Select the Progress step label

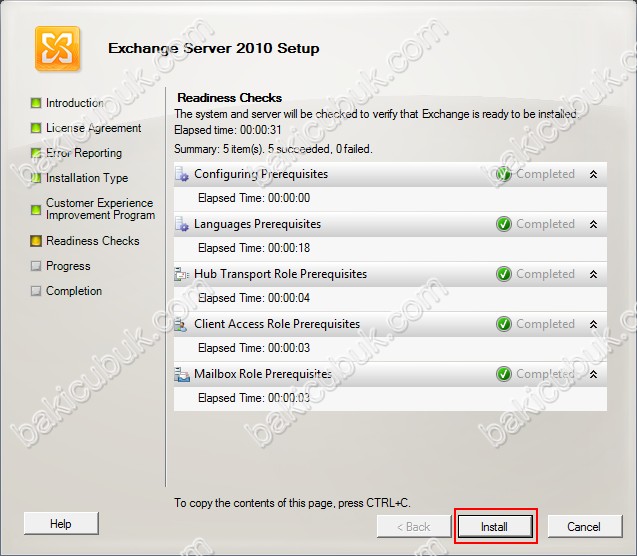tap(68, 266)
